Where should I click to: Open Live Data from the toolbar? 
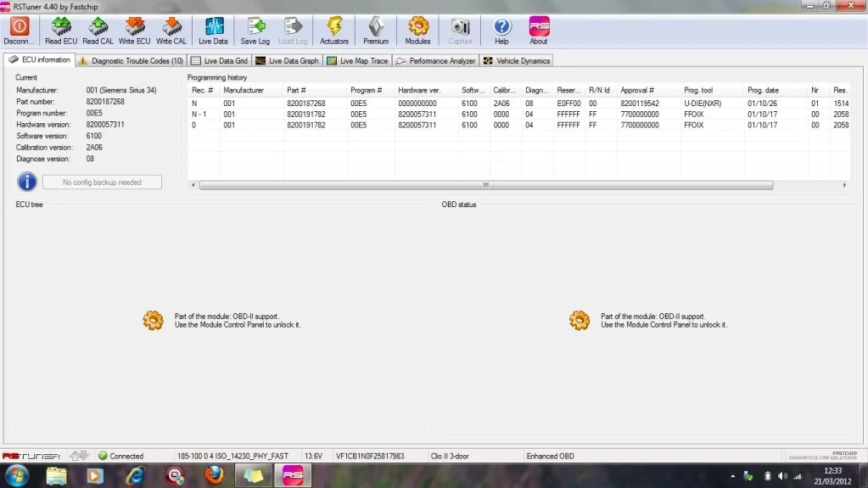tap(213, 31)
